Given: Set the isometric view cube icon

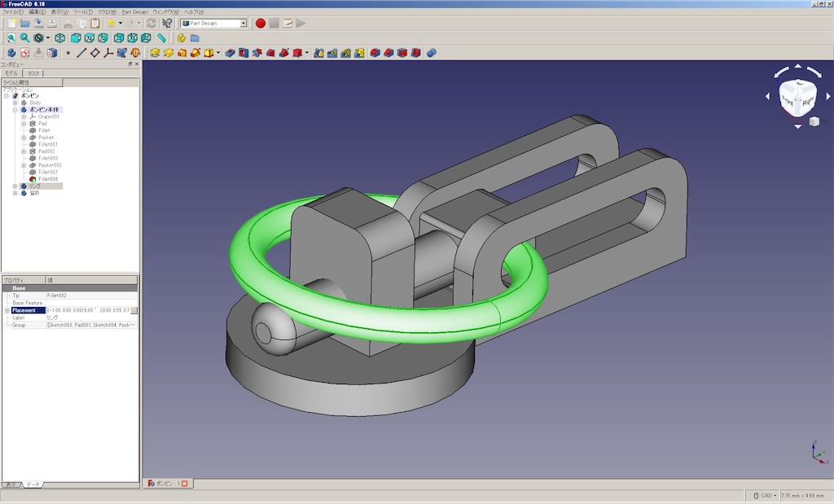Looking at the screenshot, I should 60,38.
